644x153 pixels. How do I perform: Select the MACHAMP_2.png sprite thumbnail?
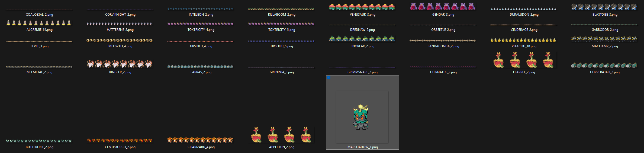pyautogui.click(x=604, y=39)
